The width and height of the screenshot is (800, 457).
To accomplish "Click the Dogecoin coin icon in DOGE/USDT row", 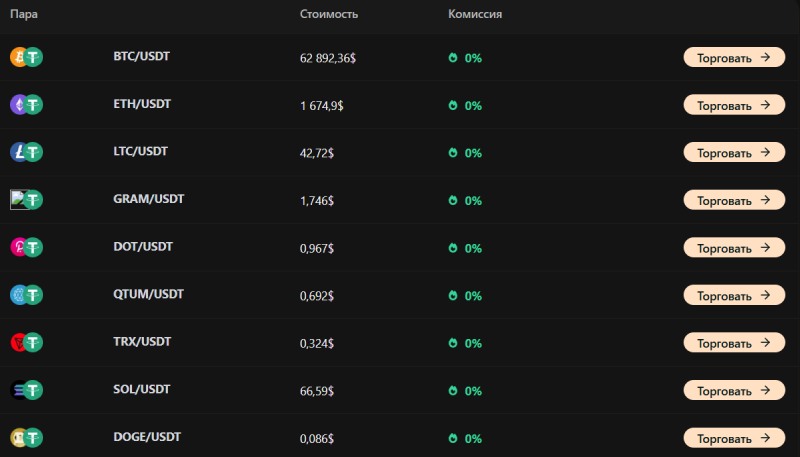I will point(17,438).
